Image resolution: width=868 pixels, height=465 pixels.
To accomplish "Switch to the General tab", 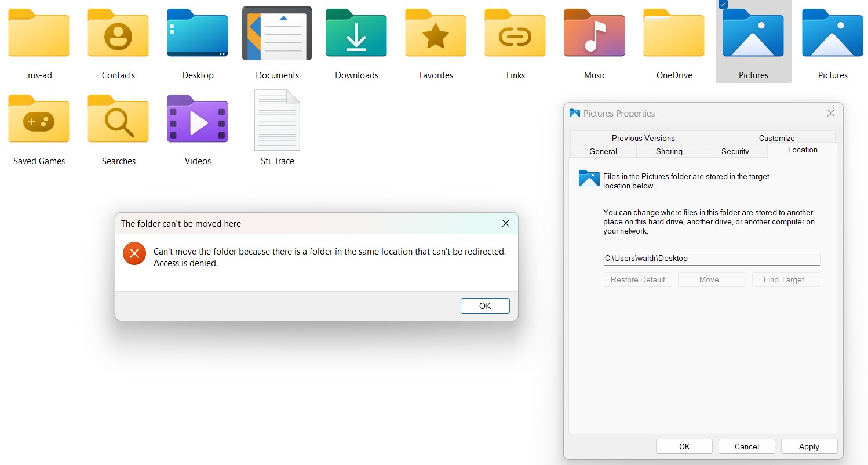I will point(603,151).
